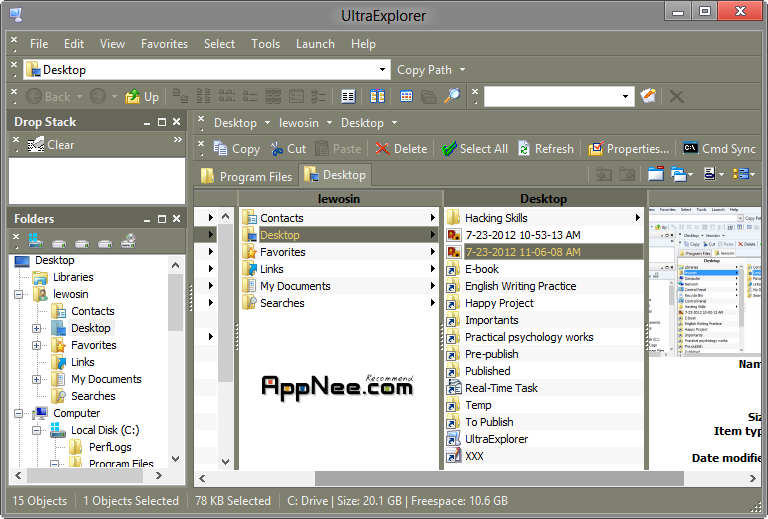Click the expand arrow beside Contacts
This screenshot has width=768, height=519.
(432, 217)
